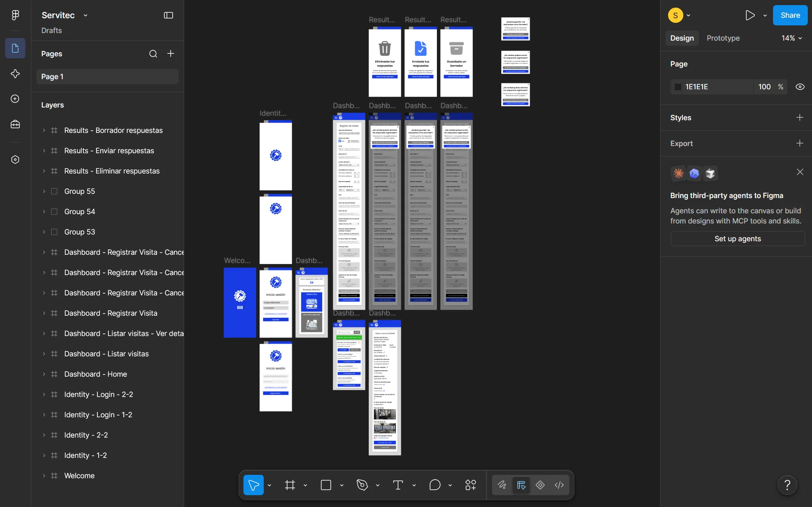Expand the Group 55 layer
Image resolution: width=812 pixels, height=507 pixels.
[44, 191]
